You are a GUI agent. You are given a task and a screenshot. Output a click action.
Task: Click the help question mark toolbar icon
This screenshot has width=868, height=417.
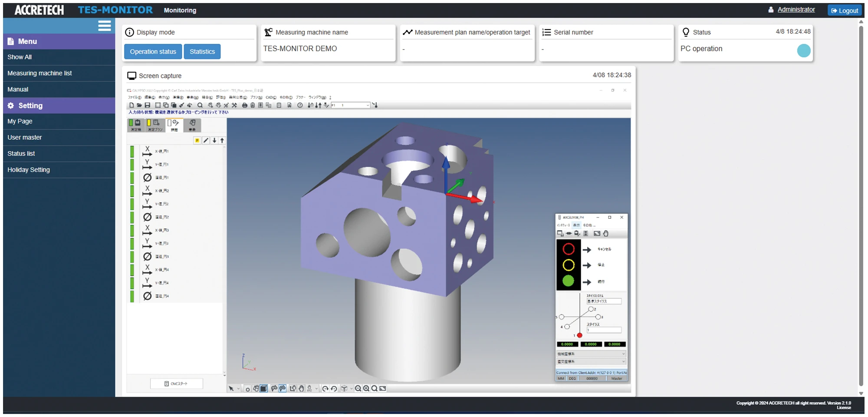click(x=300, y=105)
